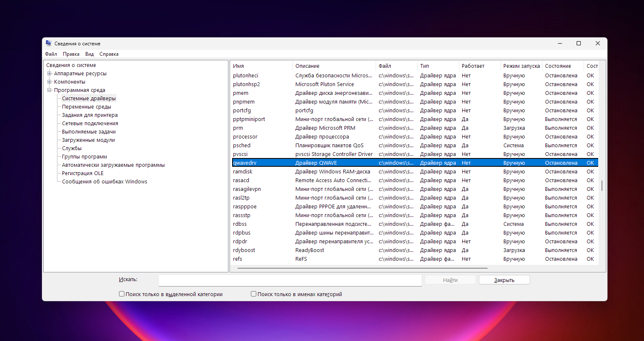
Task: Click the System Information app icon in title bar
Action: pos(49,43)
